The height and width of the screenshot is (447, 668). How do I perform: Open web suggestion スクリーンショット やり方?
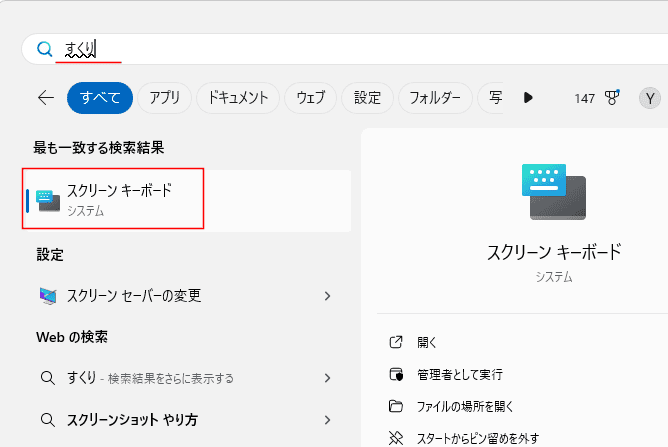(187, 420)
